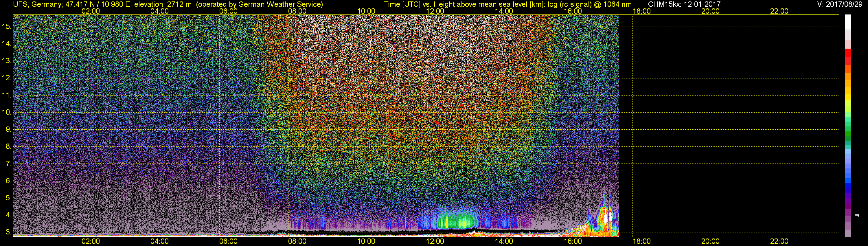The height and width of the screenshot is (246, 868).
Task: Select the red segment of the color scale
Action: (x=848, y=53)
